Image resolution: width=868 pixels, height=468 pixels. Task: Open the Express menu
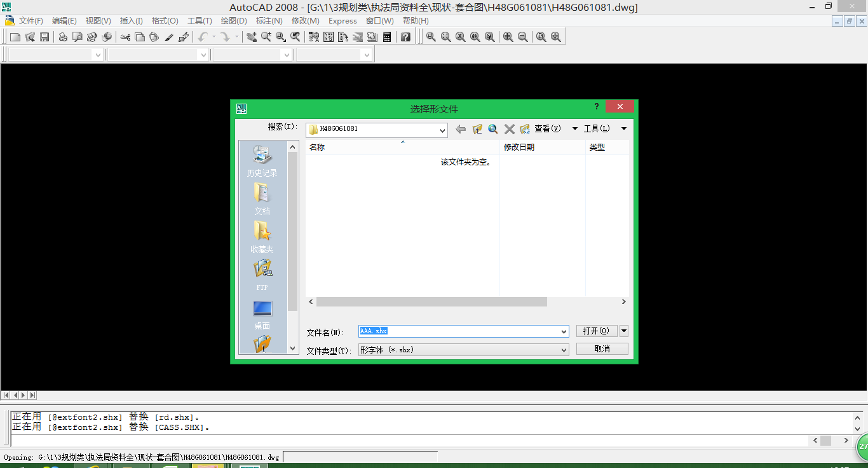click(x=342, y=21)
